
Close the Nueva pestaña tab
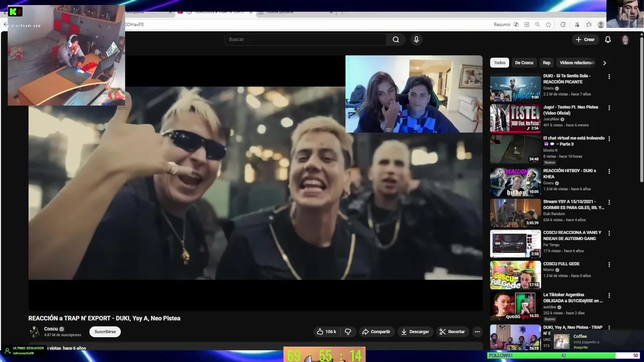pyautogui.click(x=331, y=12)
